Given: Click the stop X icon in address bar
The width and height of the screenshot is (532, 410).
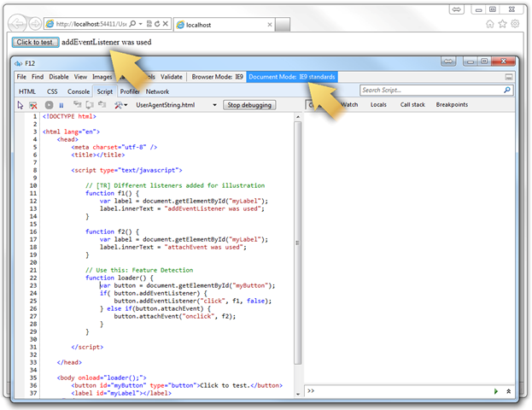Looking at the screenshot, I should (x=165, y=24).
